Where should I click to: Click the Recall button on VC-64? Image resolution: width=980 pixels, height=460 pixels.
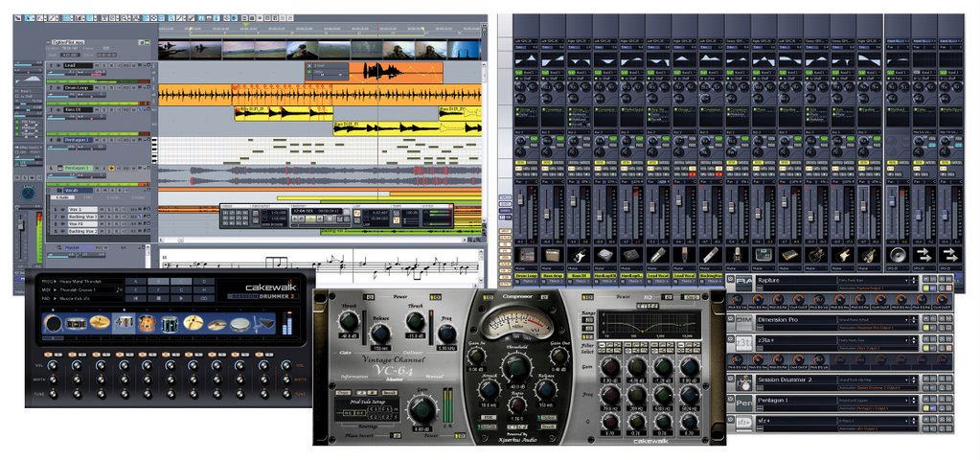tap(389, 393)
